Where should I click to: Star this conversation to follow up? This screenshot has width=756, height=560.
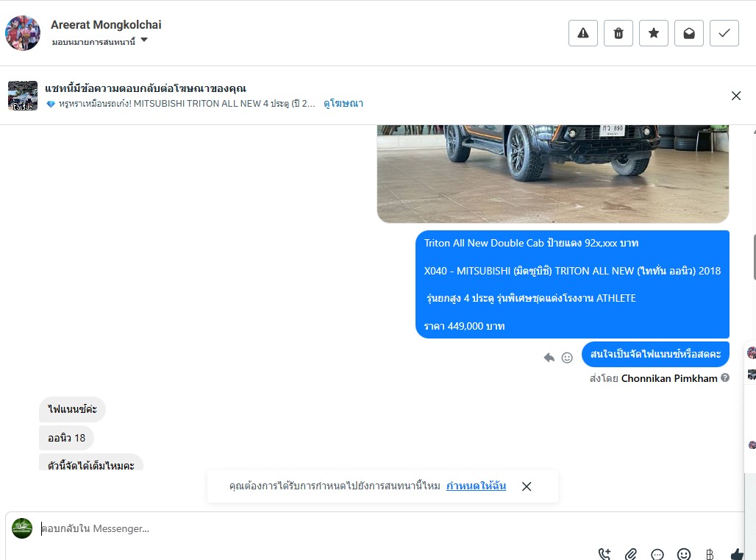tap(653, 33)
